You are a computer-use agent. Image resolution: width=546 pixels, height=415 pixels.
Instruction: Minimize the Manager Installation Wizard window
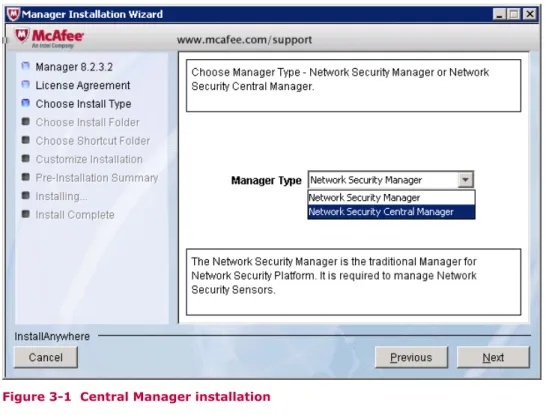pos(499,14)
